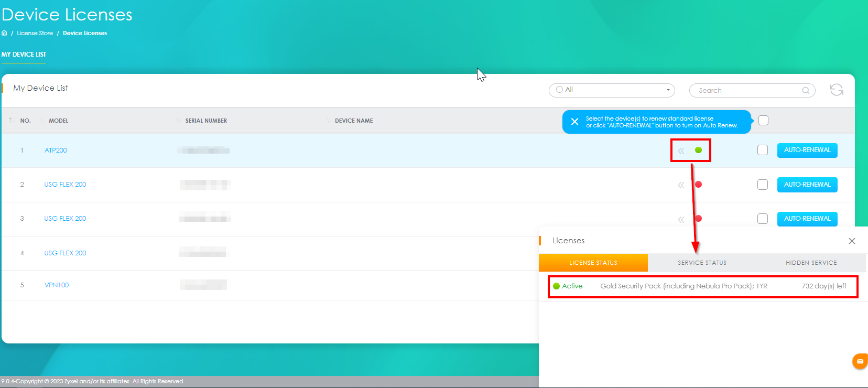
Task: Select Gold Security Pack license text
Action: (684, 286)
